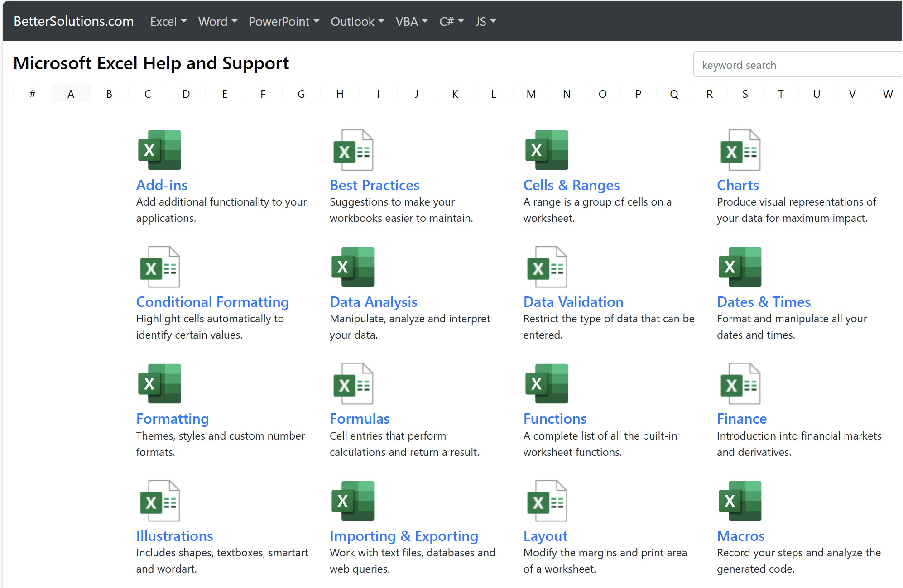Select letter H in the index
Screen dimensions: 903x588
(340, 94)
